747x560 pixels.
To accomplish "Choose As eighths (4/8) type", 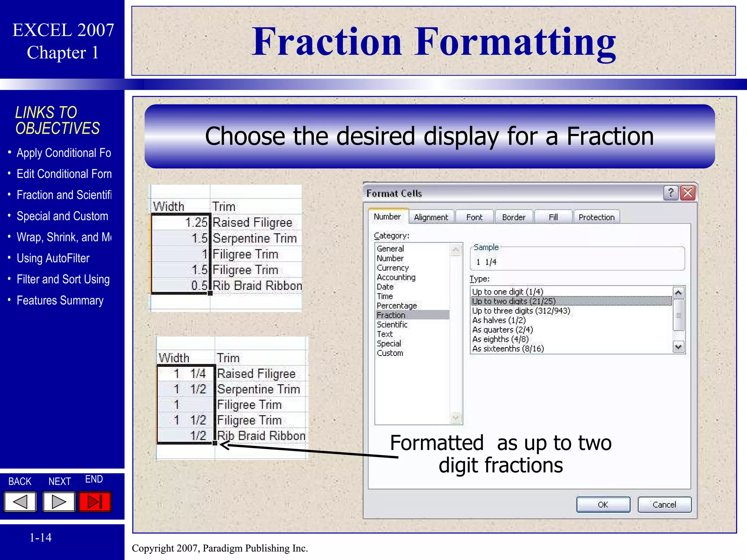I will (x=500, y=339).
